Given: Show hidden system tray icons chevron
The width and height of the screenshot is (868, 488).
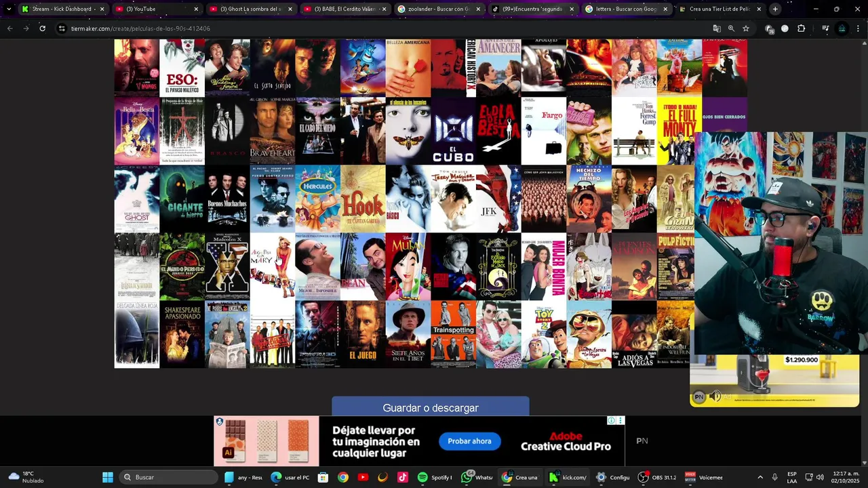Looking at the screenshot, I should [760, 477].
